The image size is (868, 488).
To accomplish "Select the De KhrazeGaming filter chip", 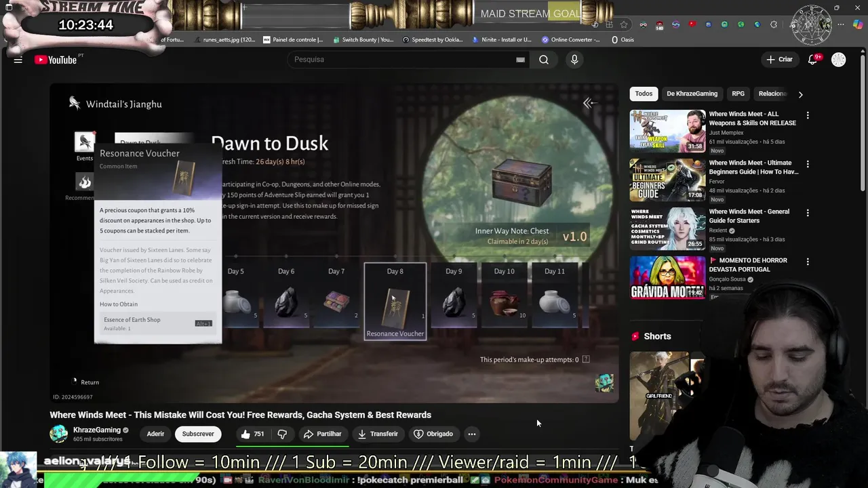I will pos(692,94).
